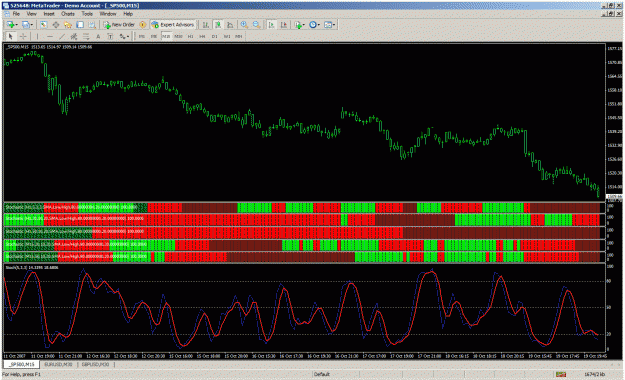Open the Arrows objects dropdown
Screen dimensions: 625x380
pos(124,37)
